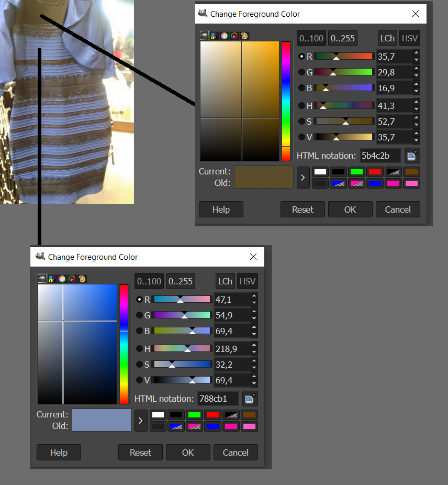Click Cancel in the 5b4c2b color dialog
This screenshot has width=448, height=485.
point(398,210)
